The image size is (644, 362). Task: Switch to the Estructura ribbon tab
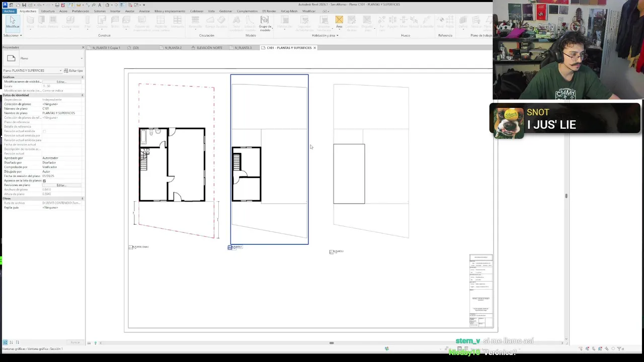point(48,11)
